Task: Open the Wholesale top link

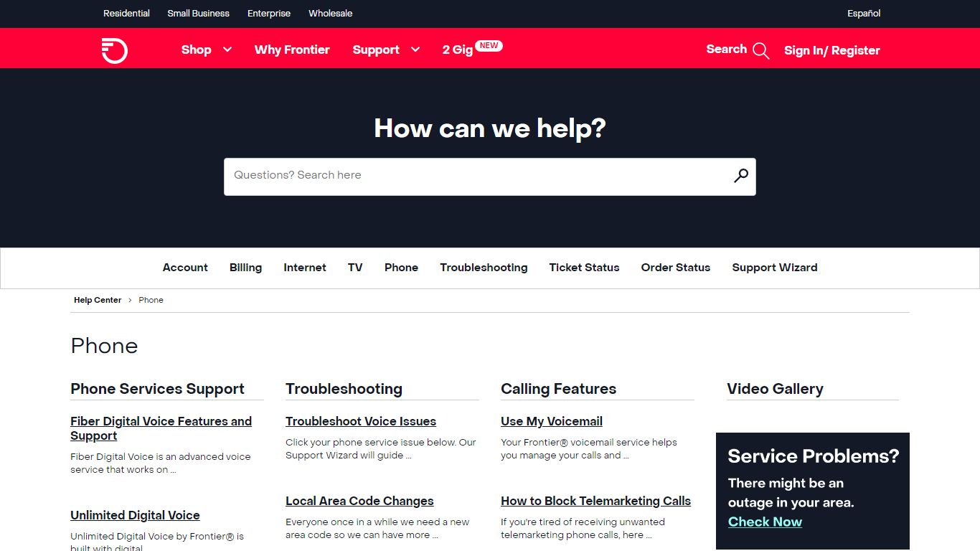Action: click(x=331, y=14)
